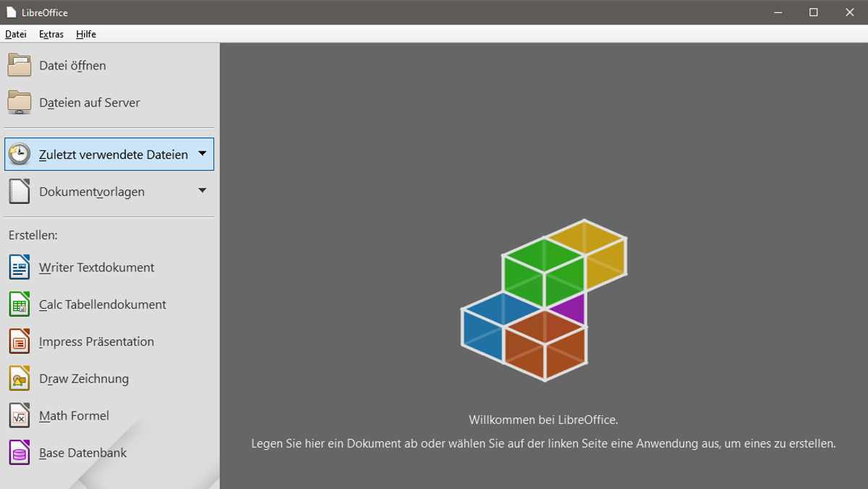Close the LibreOffice window
The image size is (868, 489).
(x=850, y=12)
